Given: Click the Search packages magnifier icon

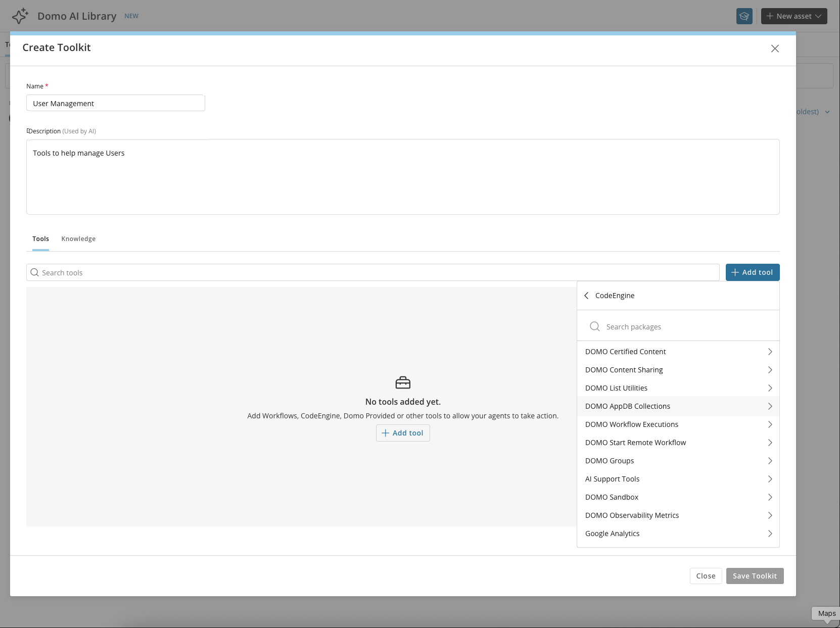Looking at the screenshot, I should (595, 326).
